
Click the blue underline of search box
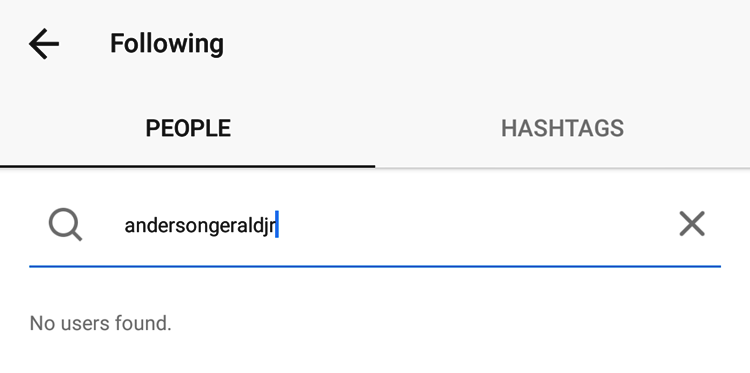tap(375, 266)
